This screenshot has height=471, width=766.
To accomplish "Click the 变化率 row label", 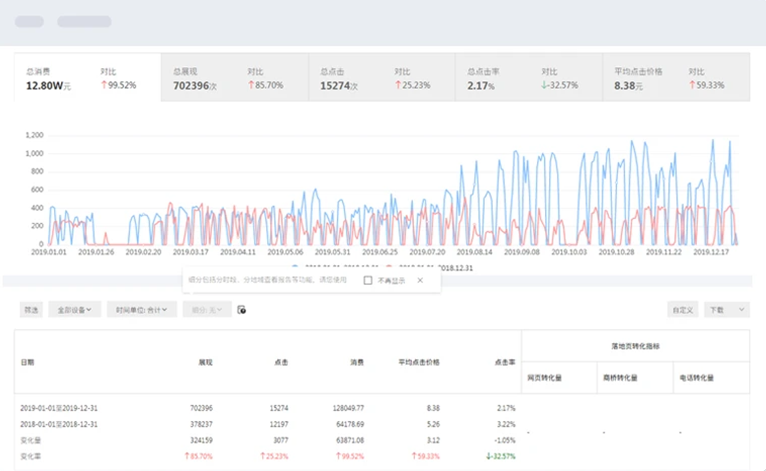I will pyautogui.click(x=30, y=456).
